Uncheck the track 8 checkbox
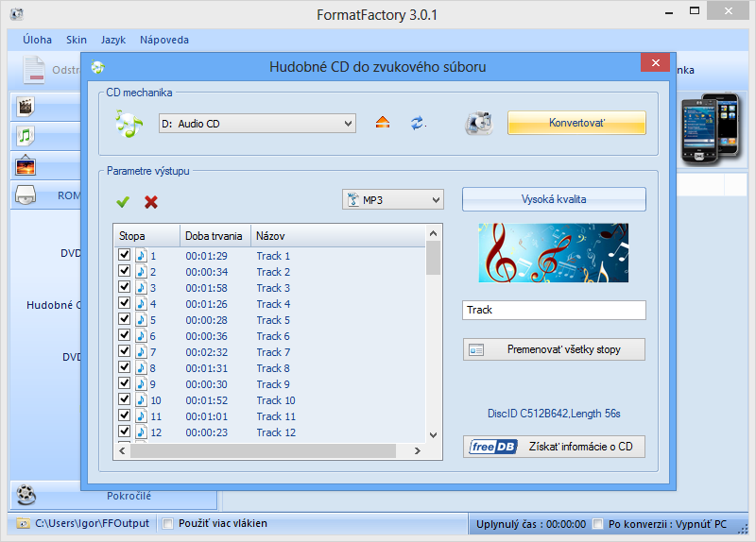Image resolution: width=756 pixels, height=542 pixels. 125,366
